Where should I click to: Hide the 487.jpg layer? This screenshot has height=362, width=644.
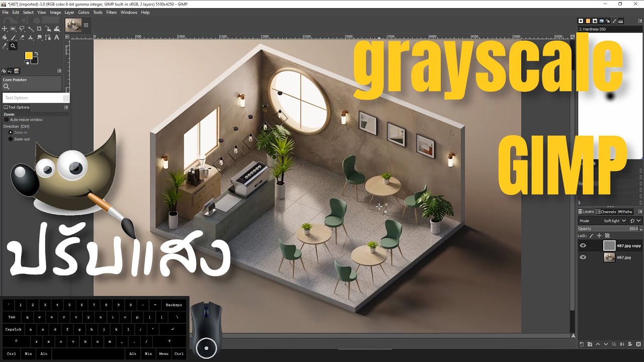583,257
